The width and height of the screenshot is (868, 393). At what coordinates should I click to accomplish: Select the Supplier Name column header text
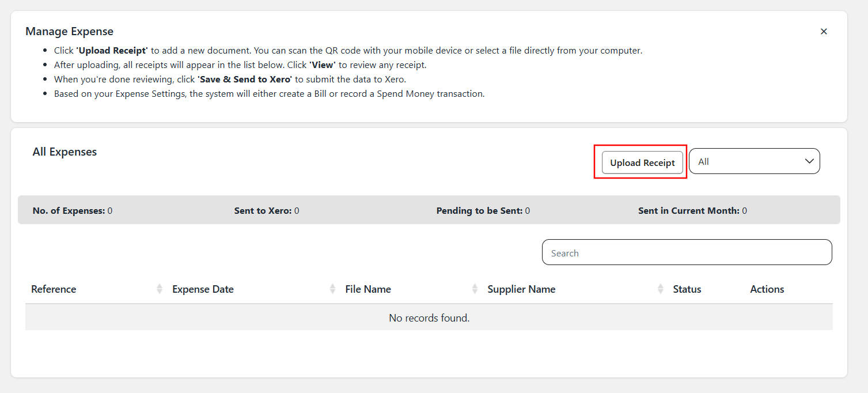521,289
